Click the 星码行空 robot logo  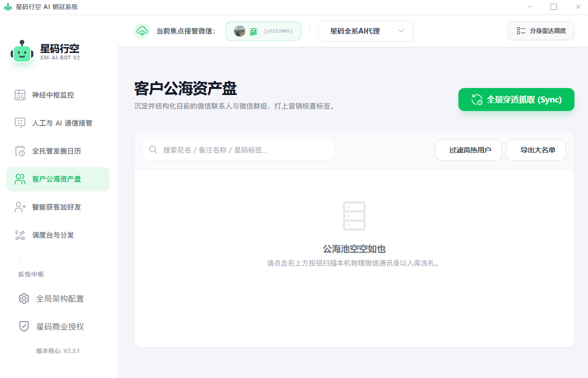[x=22, y=52]
